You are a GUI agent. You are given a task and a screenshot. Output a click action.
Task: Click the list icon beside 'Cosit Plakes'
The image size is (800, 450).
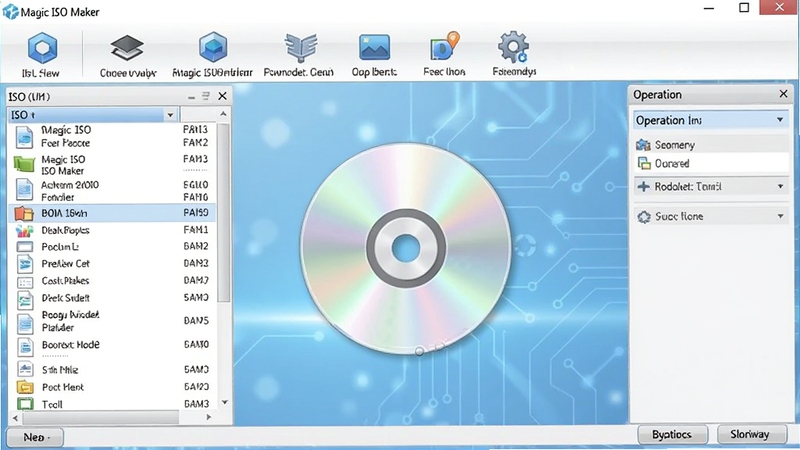pyautogui.click(x=24, y=282)
